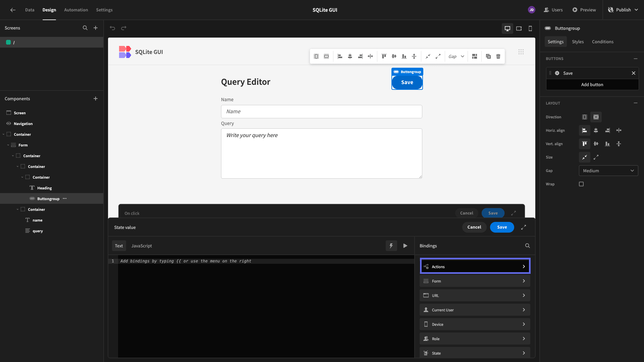Set Vert. align to bottom
Viewport: 644px width, 362px height.
coord(607,144)
